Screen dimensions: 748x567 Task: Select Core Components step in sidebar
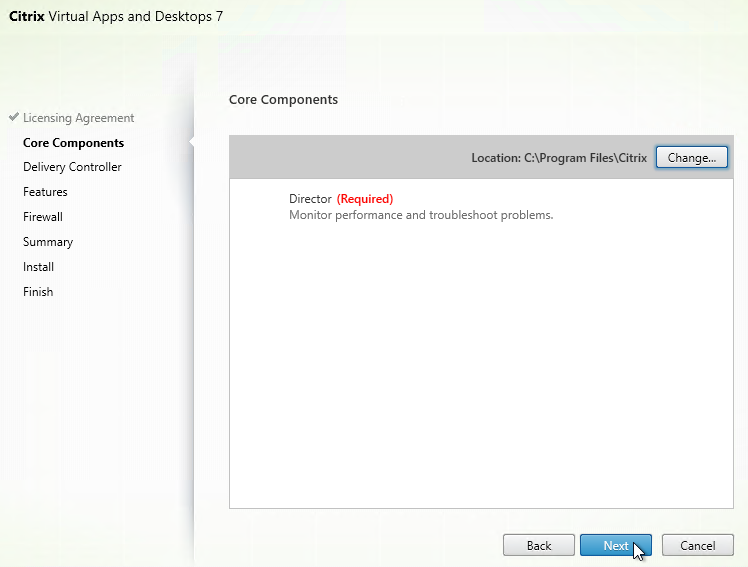73,143
